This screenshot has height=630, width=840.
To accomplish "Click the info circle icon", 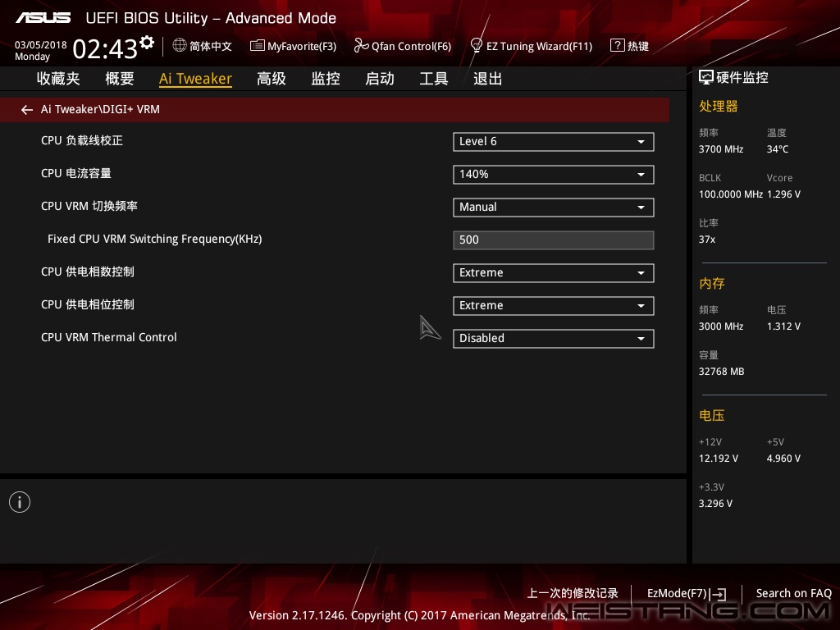I will click(20, 502).
